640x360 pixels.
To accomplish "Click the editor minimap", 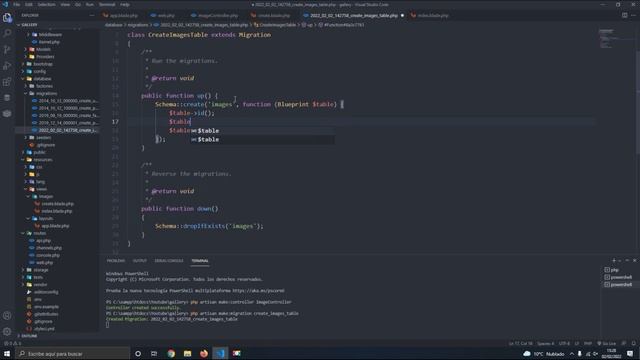I will [616, 39].
